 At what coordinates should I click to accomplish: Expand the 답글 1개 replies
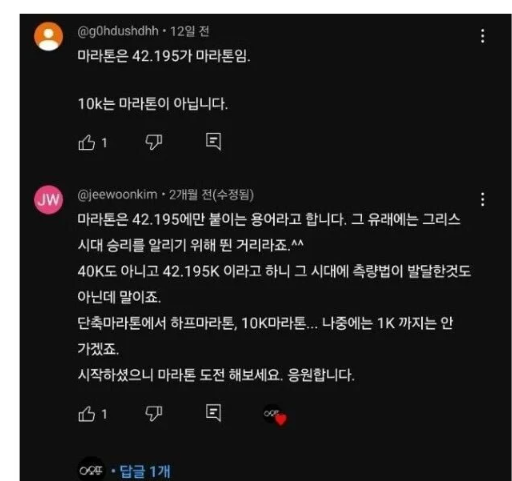coord(145,471)
